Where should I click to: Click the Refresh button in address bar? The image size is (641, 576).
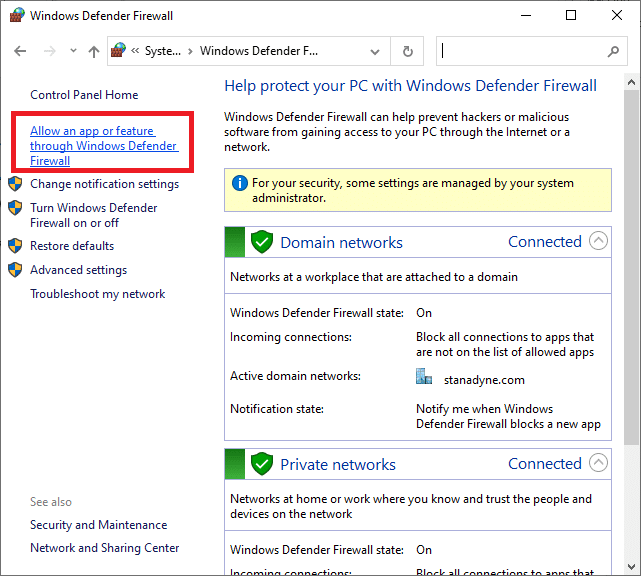[x=407, y=51]
